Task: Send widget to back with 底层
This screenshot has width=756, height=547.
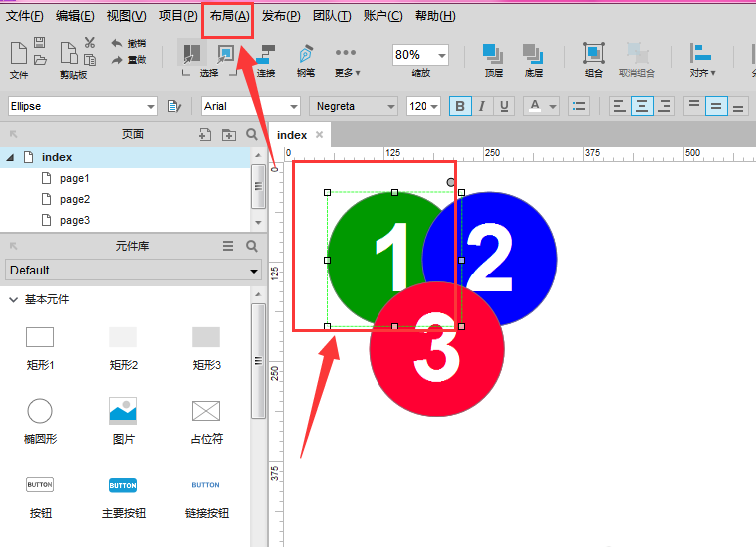Action: point(533,60)
